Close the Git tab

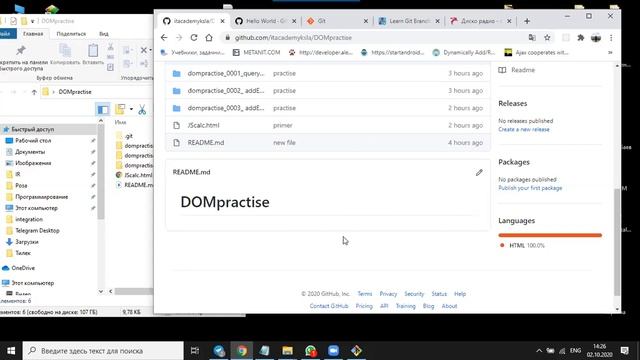(x=366, y=21)
